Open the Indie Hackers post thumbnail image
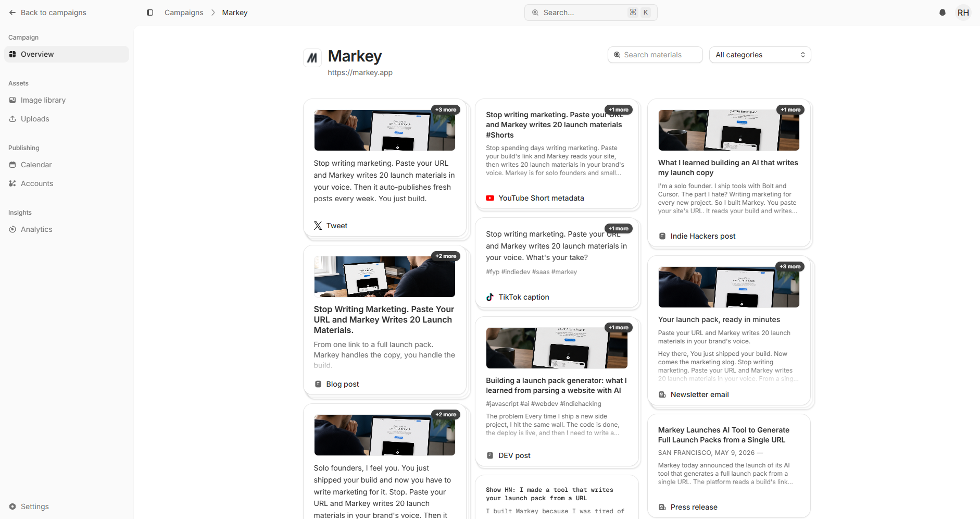980x519 pixels. tap(729, 130)
